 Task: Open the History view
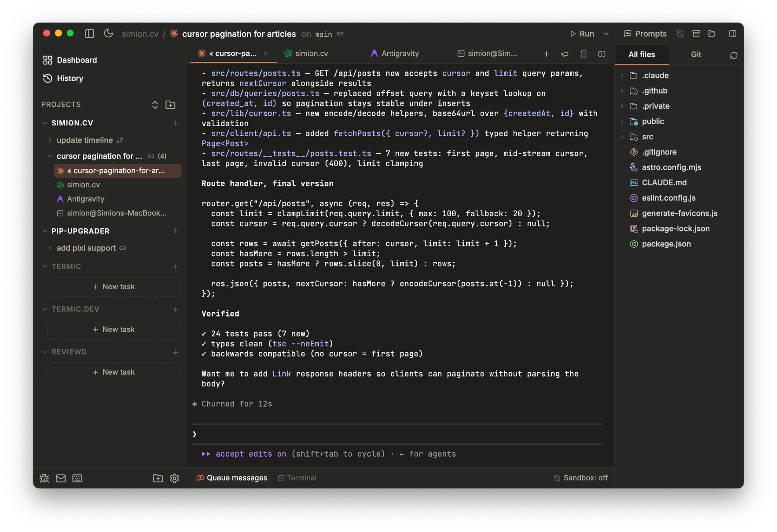pyautogui.click(x=63, y=78)
